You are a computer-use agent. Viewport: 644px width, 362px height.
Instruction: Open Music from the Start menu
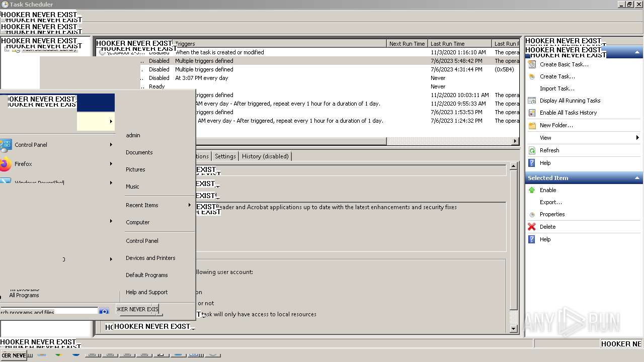coord(132,187)
